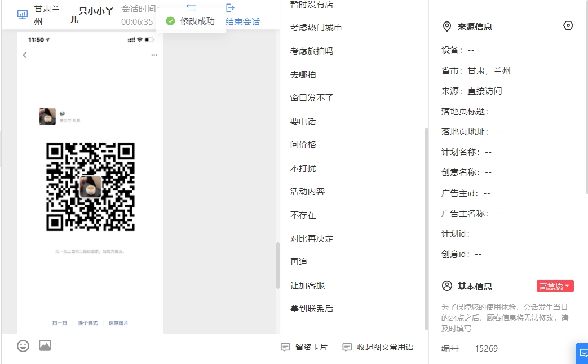
Task: Click the 落地页标题 field row
Action: [471, 112]
